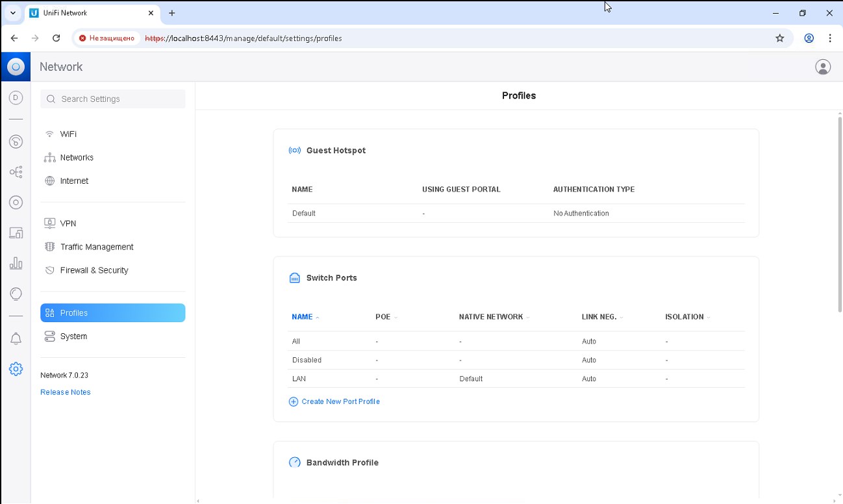The image size is (843, 504).
Task: Select the Profiles menu item
Action: pos(113,312)
